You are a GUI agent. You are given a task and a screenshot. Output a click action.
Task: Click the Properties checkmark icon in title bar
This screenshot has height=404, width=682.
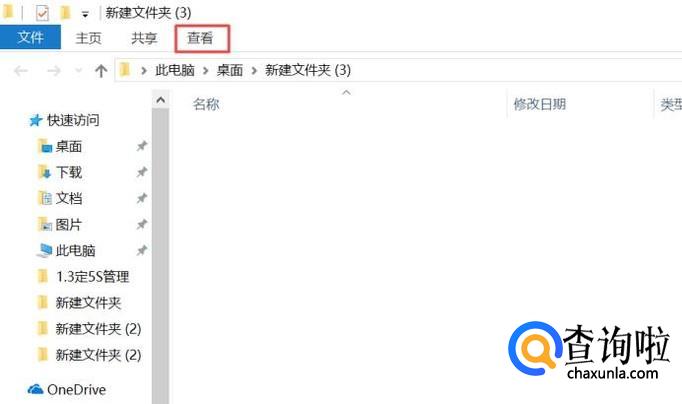click(42, 13)
